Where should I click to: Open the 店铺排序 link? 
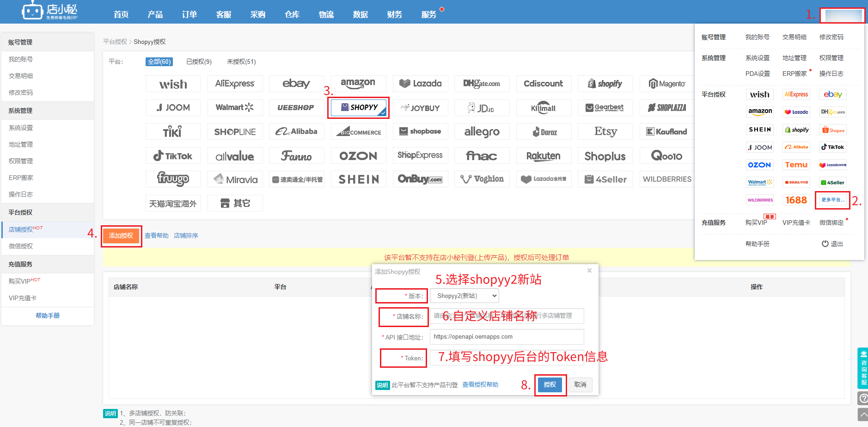click(x=186, y=235)
